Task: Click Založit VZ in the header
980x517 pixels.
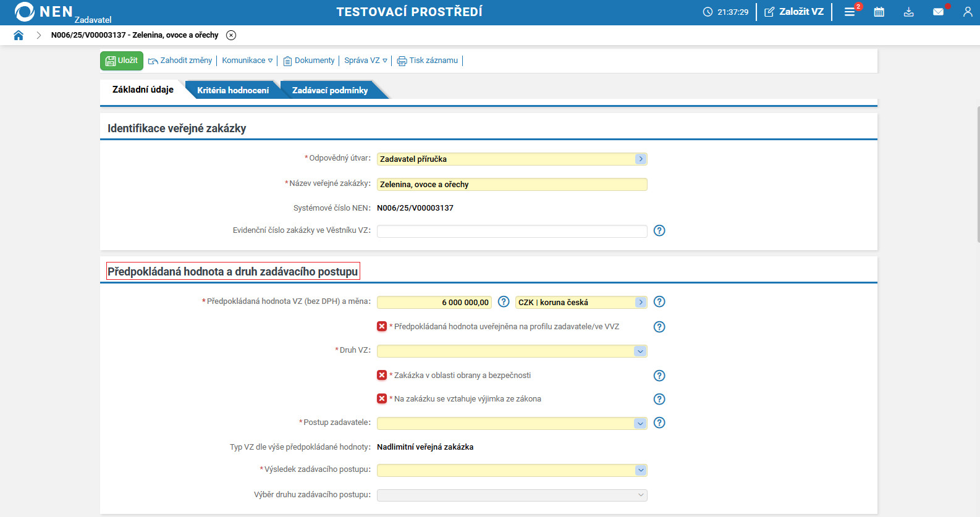Action: coord(794,12)
